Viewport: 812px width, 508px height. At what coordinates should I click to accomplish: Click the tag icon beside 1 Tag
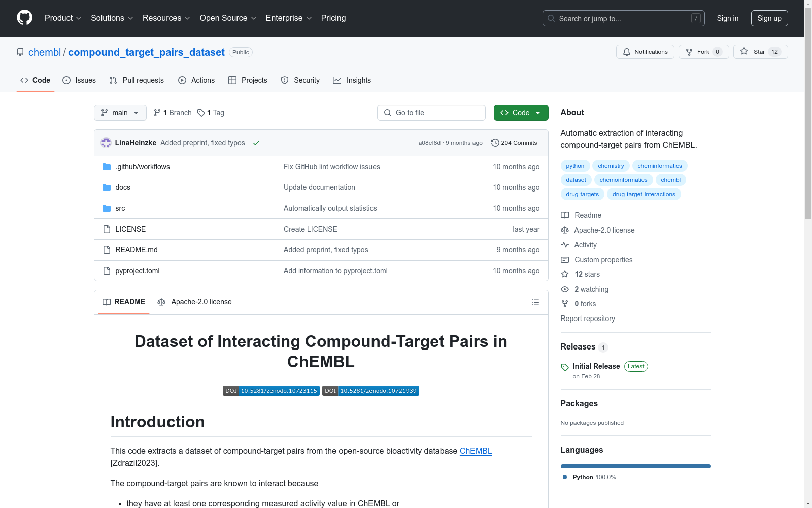(x=201, y=113)
